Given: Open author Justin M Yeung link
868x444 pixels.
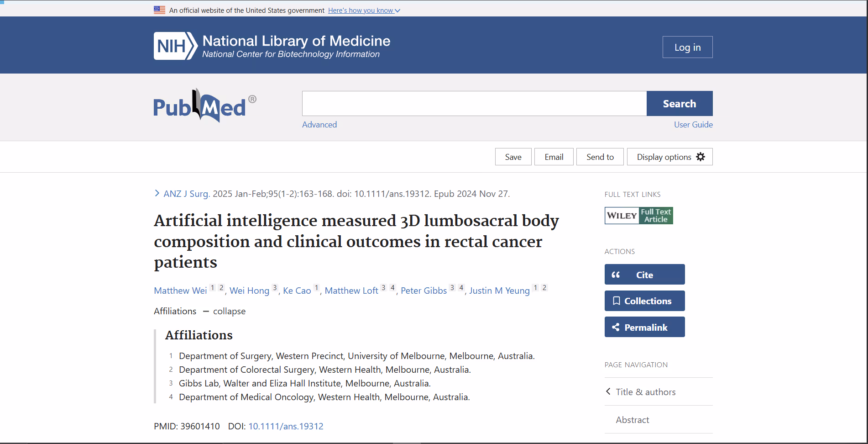Looking at the screenshot, I should [499, 291].
